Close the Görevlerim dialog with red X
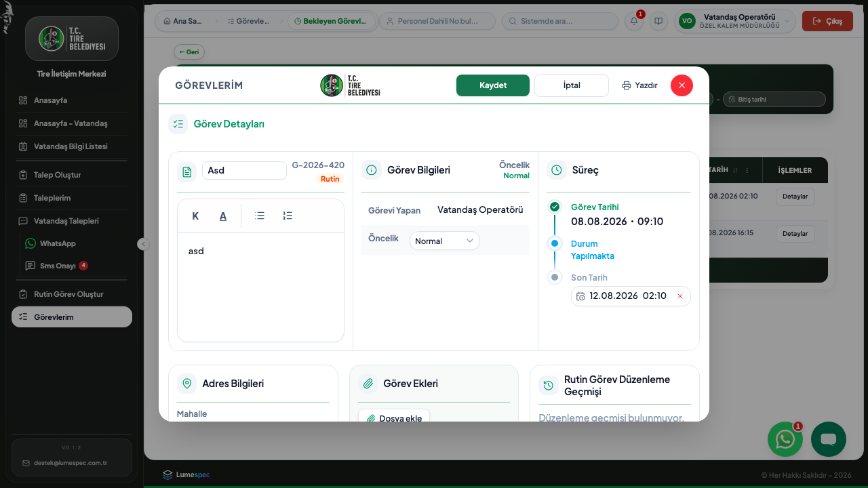Screen dimensions: 868x488 tap(682, 85)
